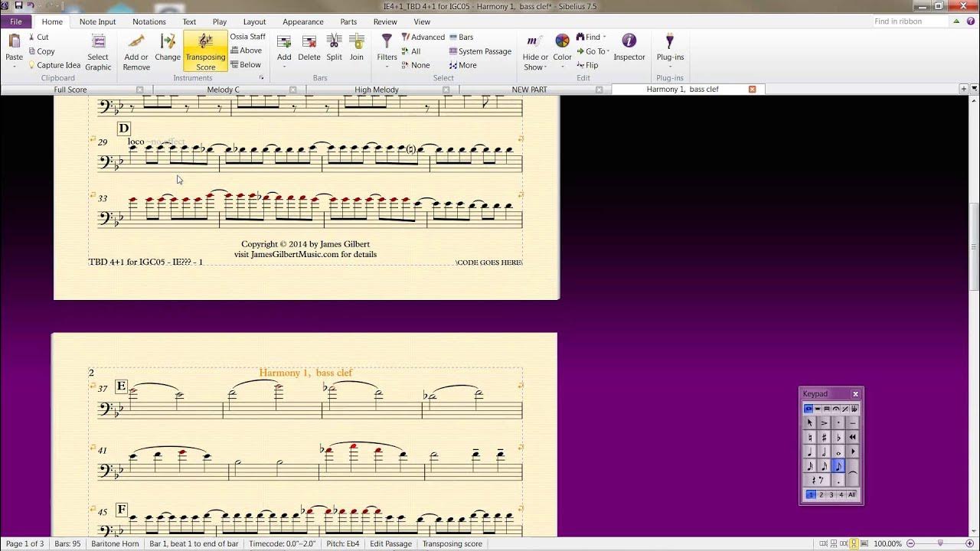Switch to the Notations ribbon tab
980x551 pixels.
149,21
